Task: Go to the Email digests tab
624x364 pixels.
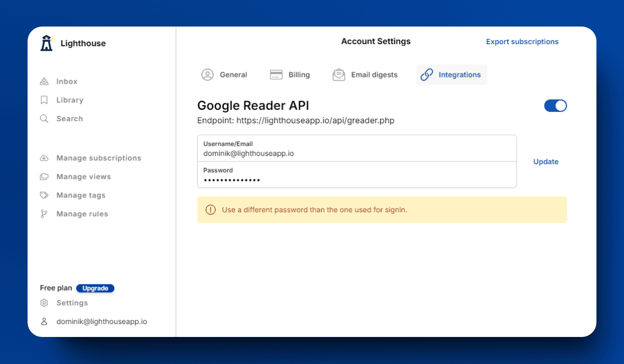Action: tap(365, 75)
